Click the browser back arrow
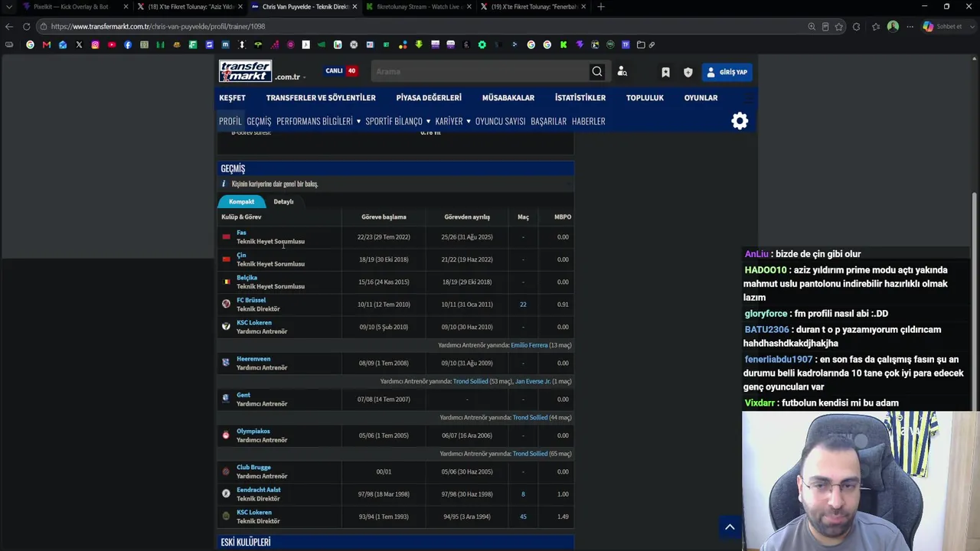This screenshot has height=551, width=980. (x=9, y=26)
